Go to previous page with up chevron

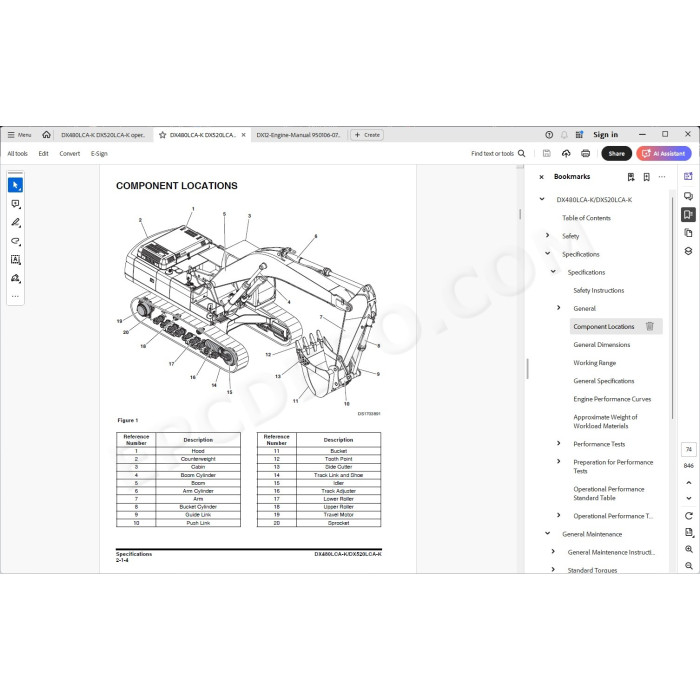click(688, 483)
